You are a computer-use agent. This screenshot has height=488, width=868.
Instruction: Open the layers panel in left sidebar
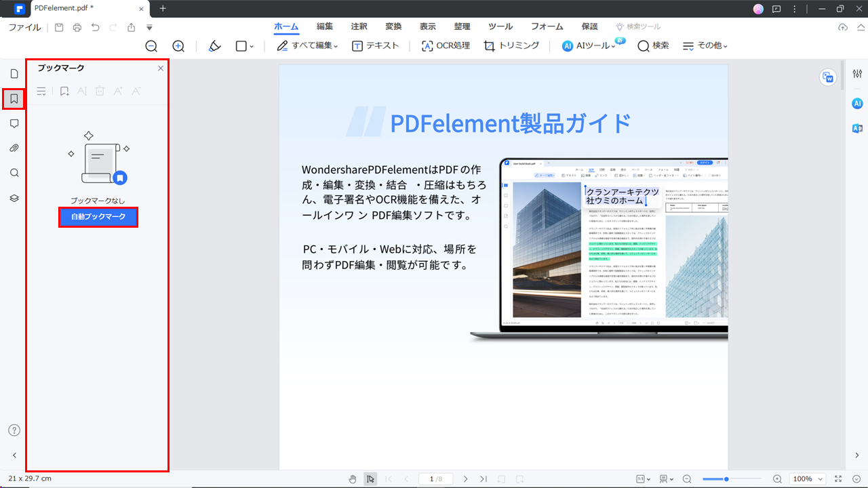coord(14,198)
